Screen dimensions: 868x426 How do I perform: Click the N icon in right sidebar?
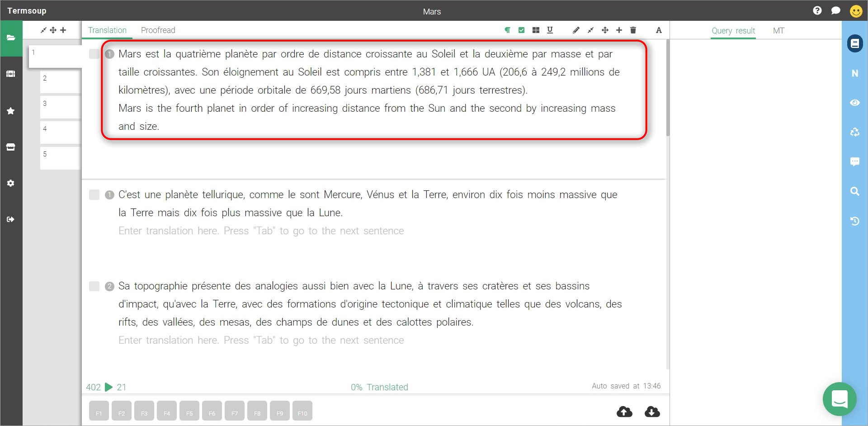[x=855, y=73]
